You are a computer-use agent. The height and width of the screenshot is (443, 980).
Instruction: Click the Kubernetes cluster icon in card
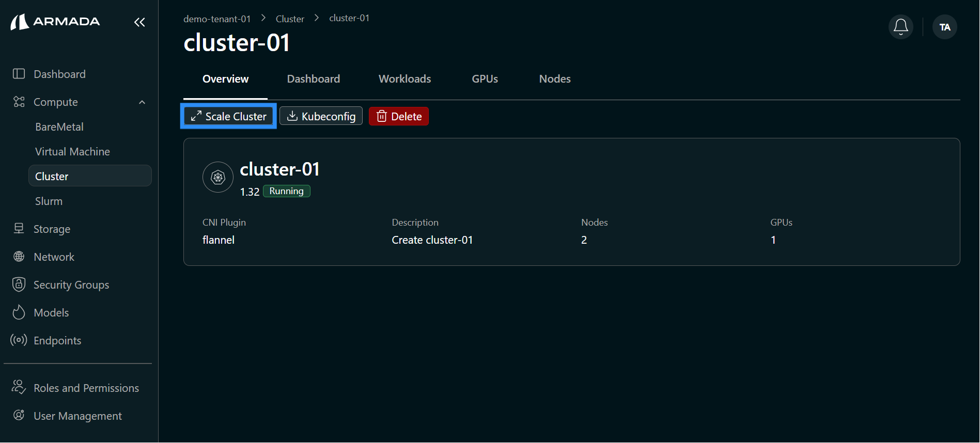218,177
